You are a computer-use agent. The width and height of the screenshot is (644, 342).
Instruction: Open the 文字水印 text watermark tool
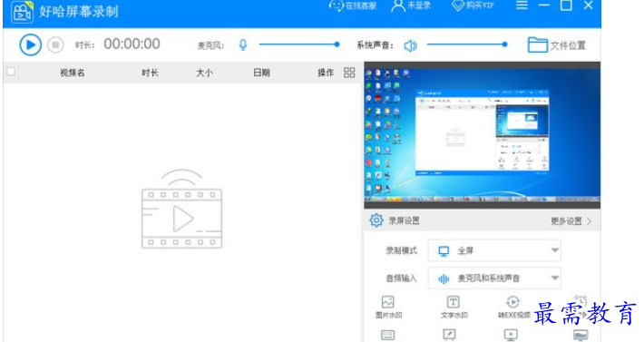(454, 308)
